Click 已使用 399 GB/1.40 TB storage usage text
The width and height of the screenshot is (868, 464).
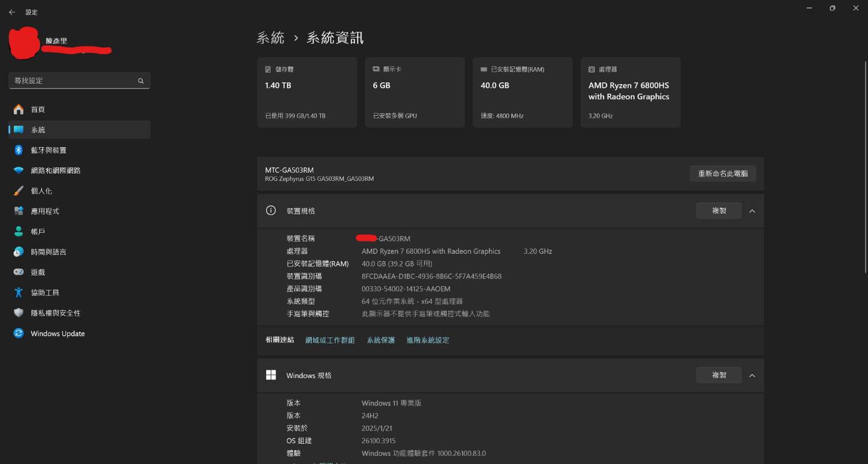click(295, 116)
